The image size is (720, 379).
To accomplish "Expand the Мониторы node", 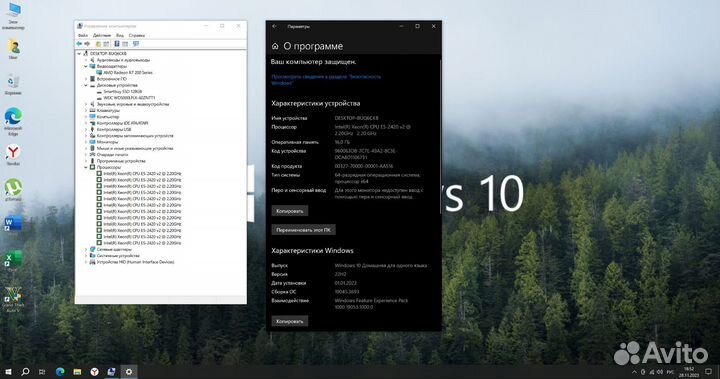I will [86, 142].
